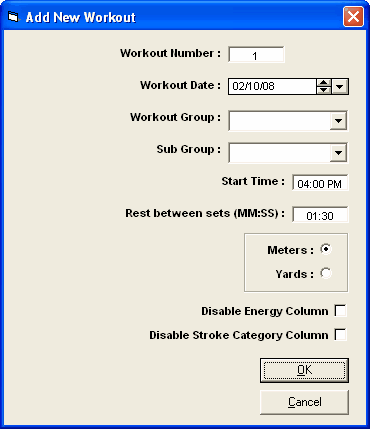Expand the Workout Group dropdown
This screenshot has height=429, width=370.
click(x=338, y=121)
